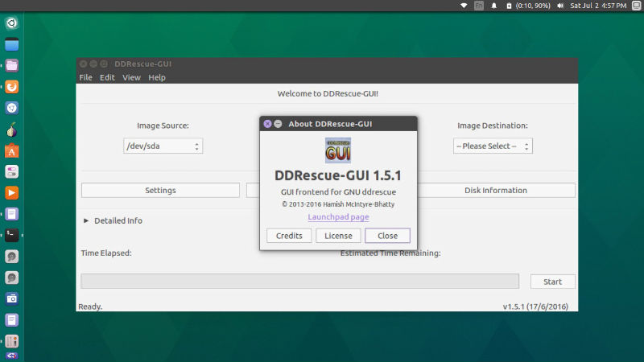
Task: Open the Ubuntu dash launcher icon
Action: pyautogui.click(x=11, y=23)
